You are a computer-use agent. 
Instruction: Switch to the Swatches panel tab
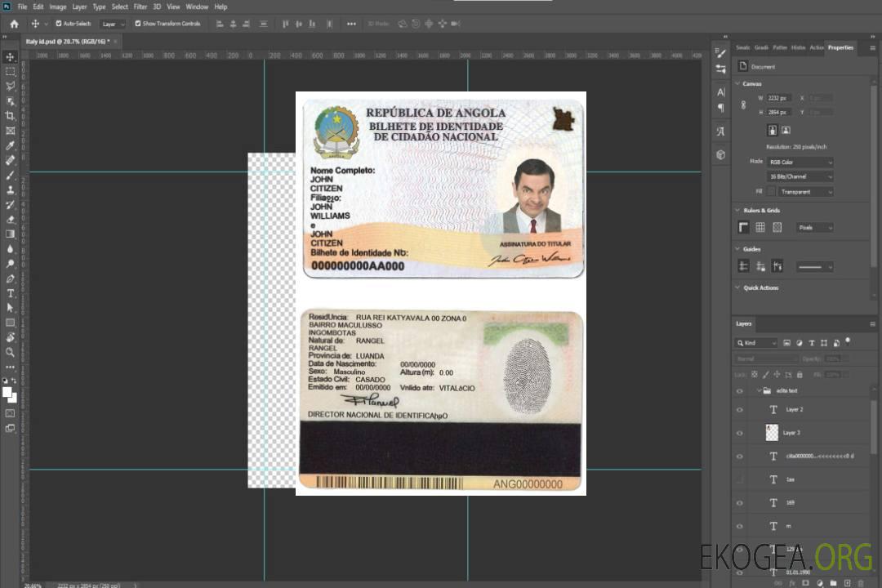(743, 48)
